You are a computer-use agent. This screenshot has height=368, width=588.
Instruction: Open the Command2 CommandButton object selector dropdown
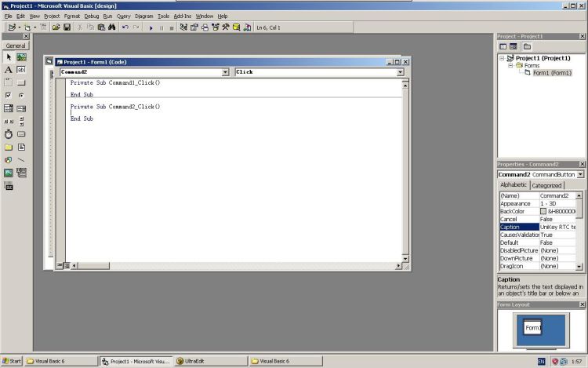coord(580,174)
